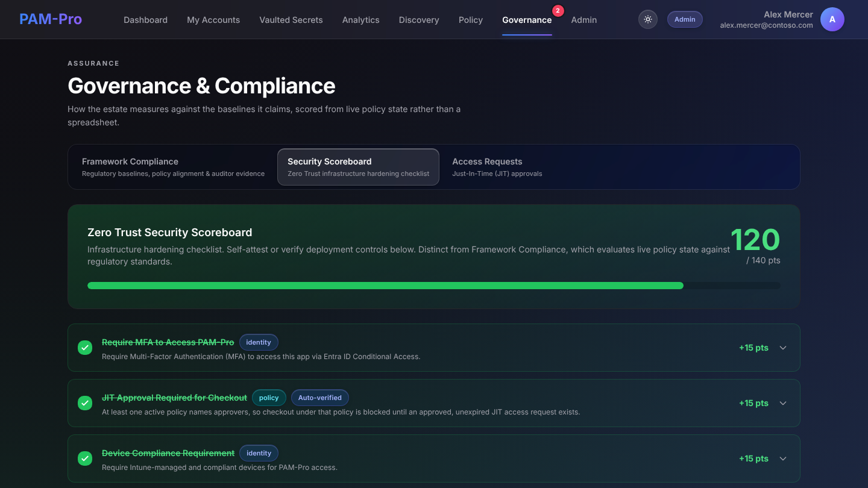Open the Dashboard nav item
The height and width of the screenshot is (488, 868).
pyautogui.click(x=145, y=20)
